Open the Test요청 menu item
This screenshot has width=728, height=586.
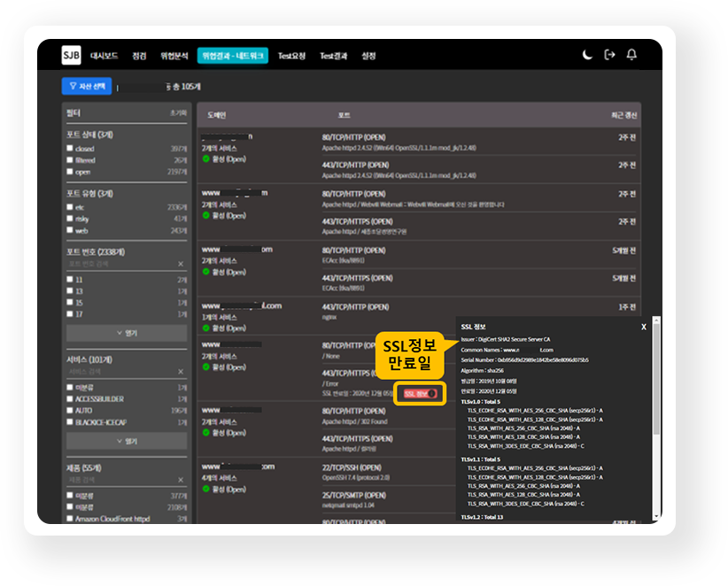[x=291, y=56]
